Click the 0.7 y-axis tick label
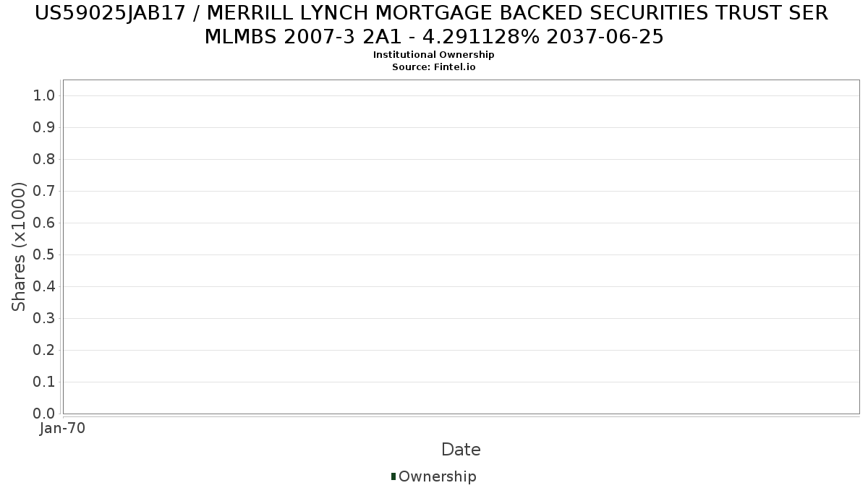 (x=45, y=192)
